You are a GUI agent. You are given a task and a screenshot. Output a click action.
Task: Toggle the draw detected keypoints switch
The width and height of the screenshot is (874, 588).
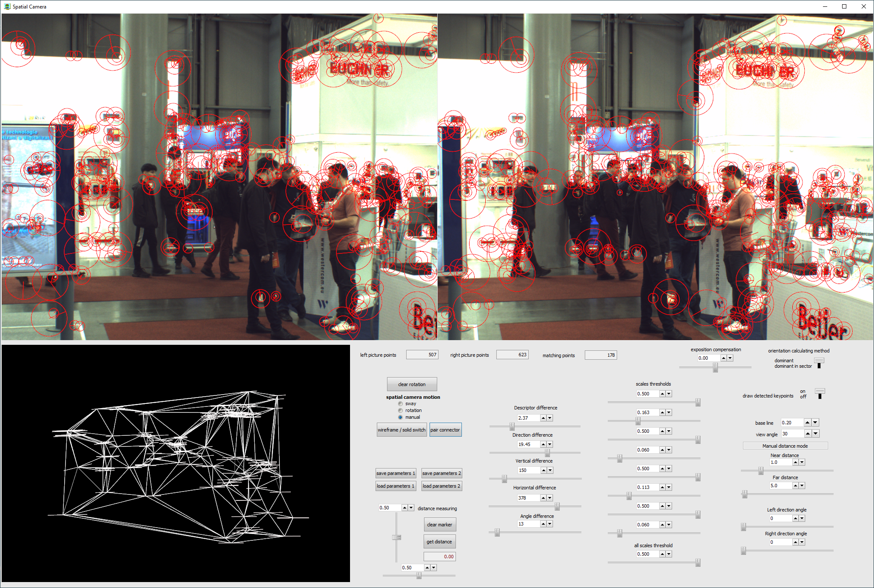pyautogui.click(x=820, y=394)
